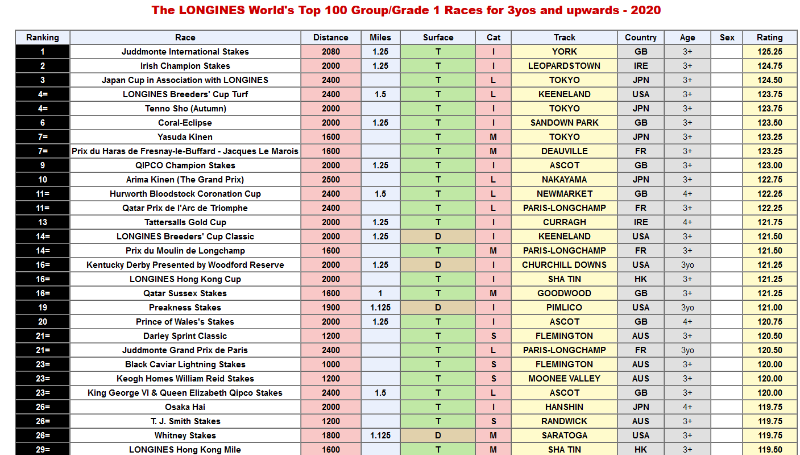Viewport: 800px width, 455px height.
Task: Select the Whitney Stakes race cell
Action: click(x=185, y=436)
